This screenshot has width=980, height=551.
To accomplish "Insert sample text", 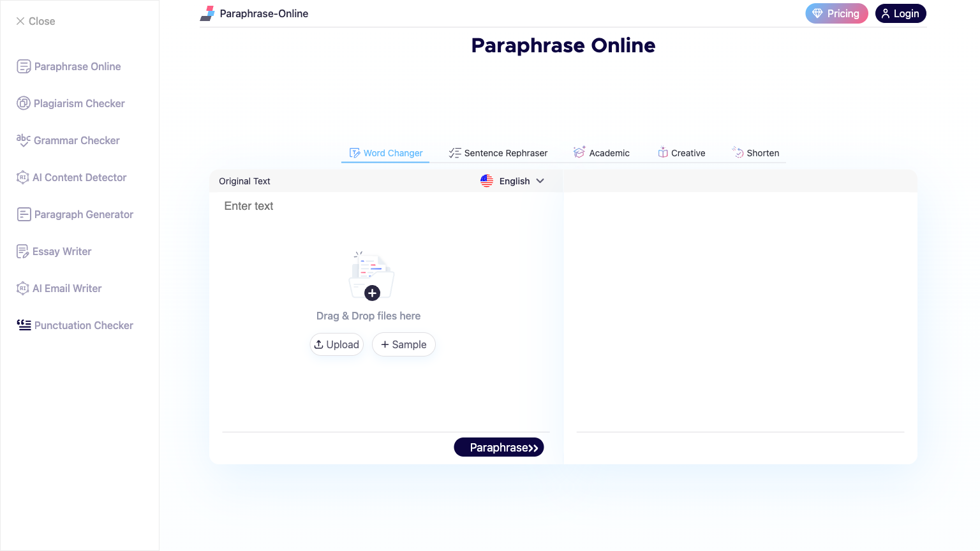I will [403, 344].
